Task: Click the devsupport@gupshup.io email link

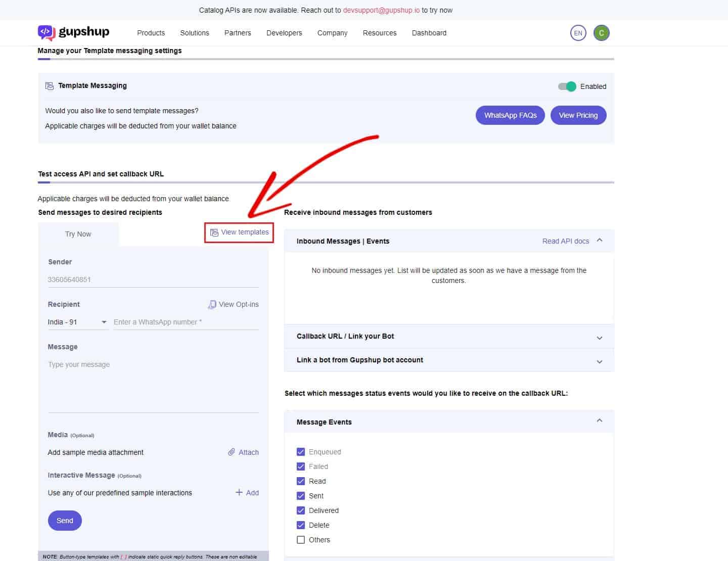Action: click(381, 10)
